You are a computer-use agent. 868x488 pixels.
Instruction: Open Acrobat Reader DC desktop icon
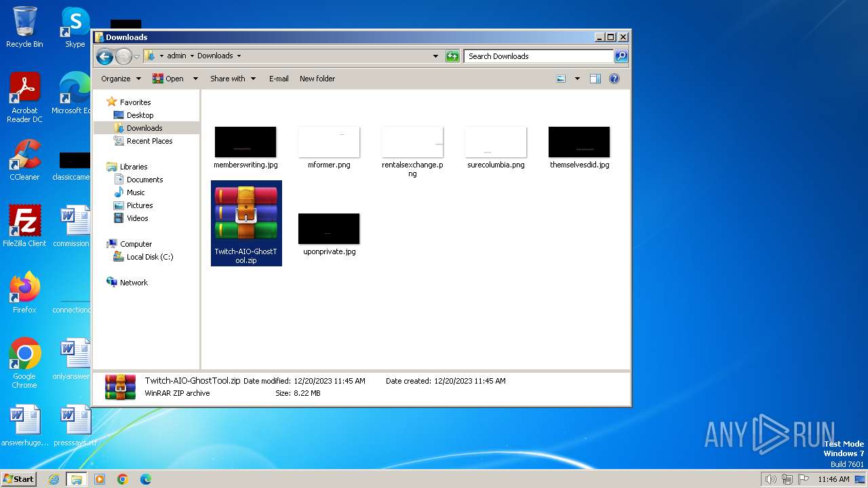pyautogui.click(x=24, y=98)
